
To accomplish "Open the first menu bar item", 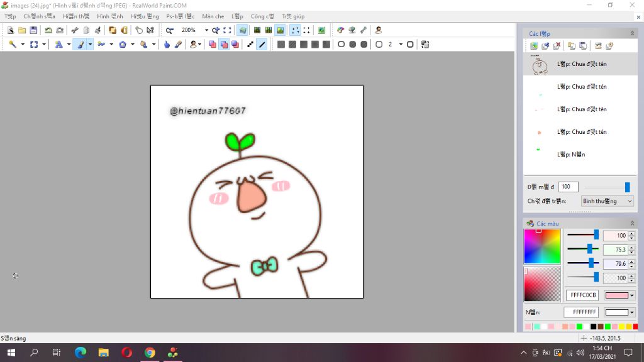I will (10, 16).
